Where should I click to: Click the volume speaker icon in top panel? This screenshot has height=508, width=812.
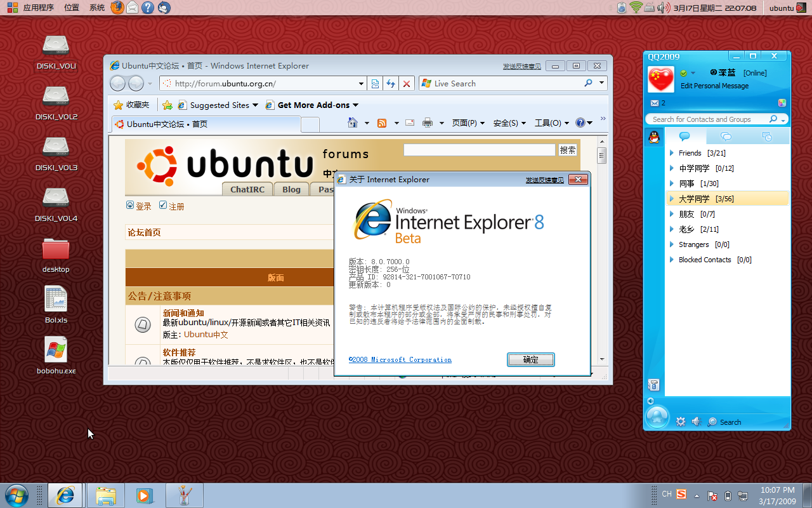pos(663,8)
